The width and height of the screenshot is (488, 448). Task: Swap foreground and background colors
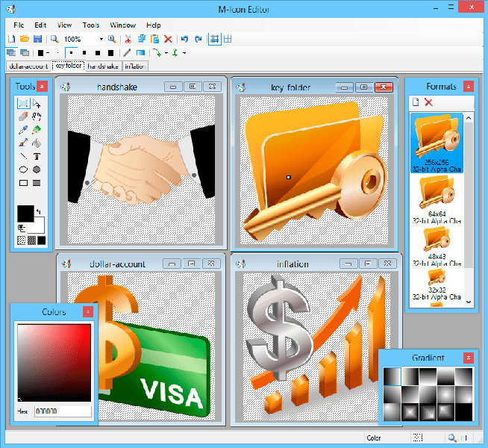point(38,211)
